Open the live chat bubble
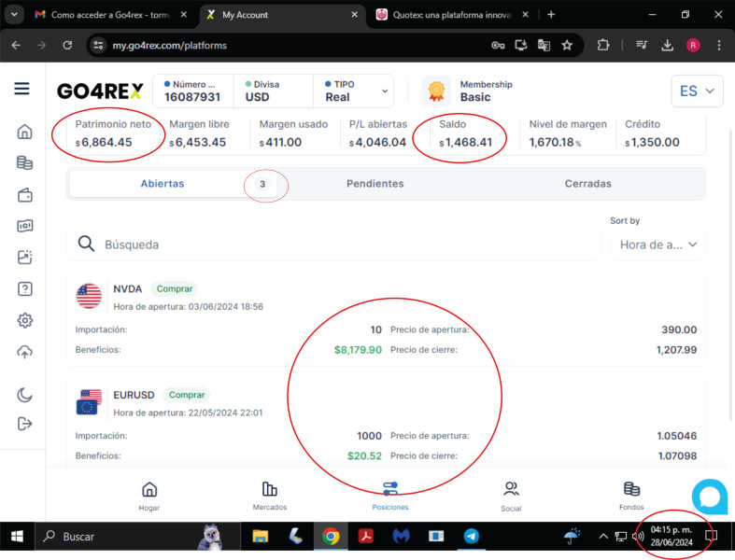735x560 pixels. (710, 497)
